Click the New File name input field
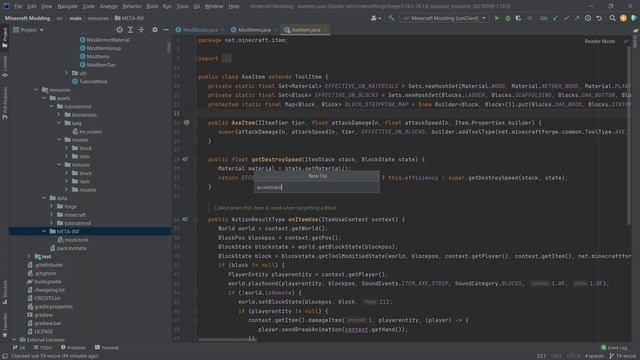The width and height of the screenshot is (640, 360). 317,187
